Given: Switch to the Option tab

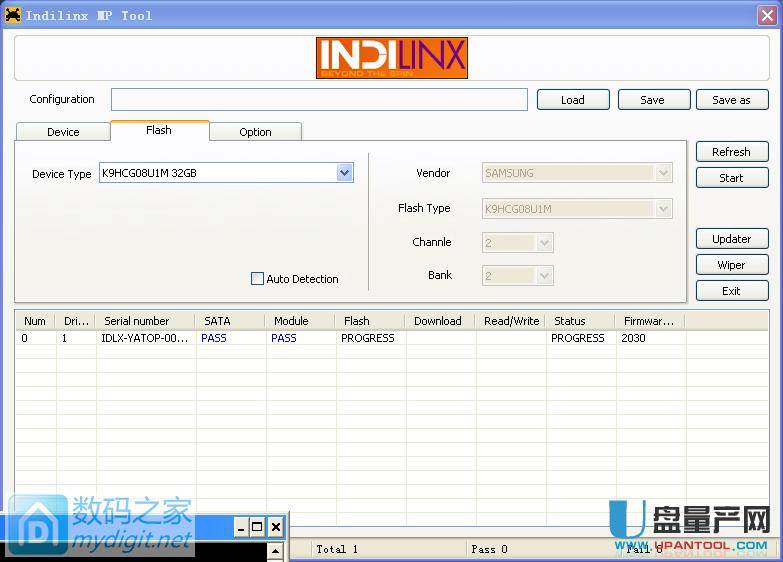Looking at the screenshot, I should (255, 132).
